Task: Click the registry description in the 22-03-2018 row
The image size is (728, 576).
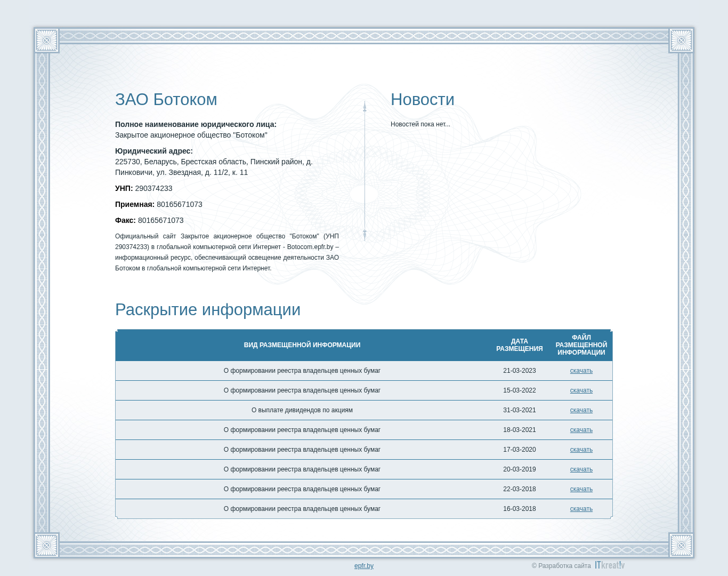Action: (x=302, y=489)
